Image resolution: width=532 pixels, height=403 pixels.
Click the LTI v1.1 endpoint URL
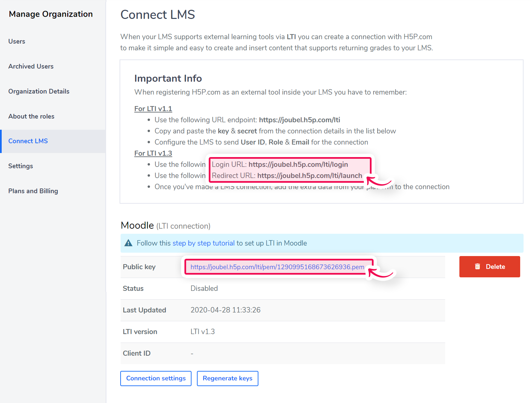pyautogui.click(x=299, y=120)
